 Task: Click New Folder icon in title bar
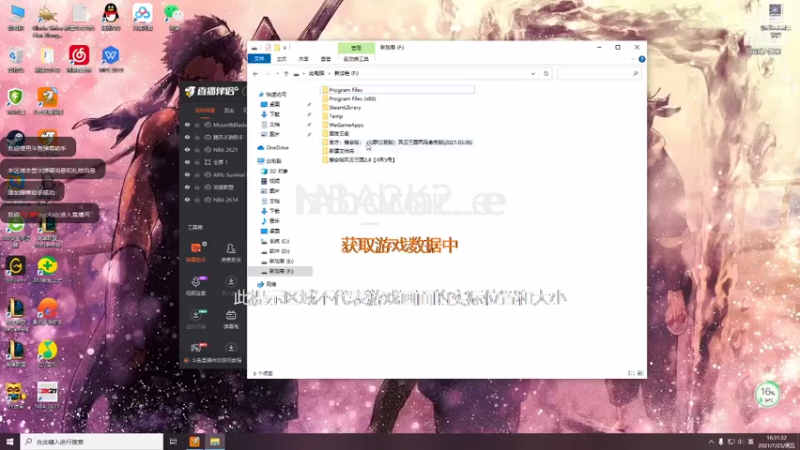point(277,47)
